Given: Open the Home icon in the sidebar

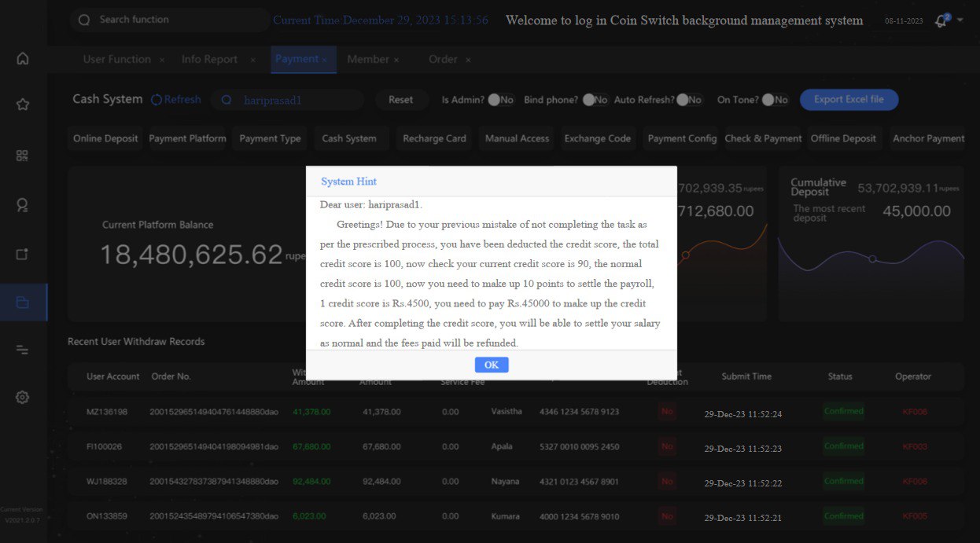Looking at the screenshot, I should [23, 58].
